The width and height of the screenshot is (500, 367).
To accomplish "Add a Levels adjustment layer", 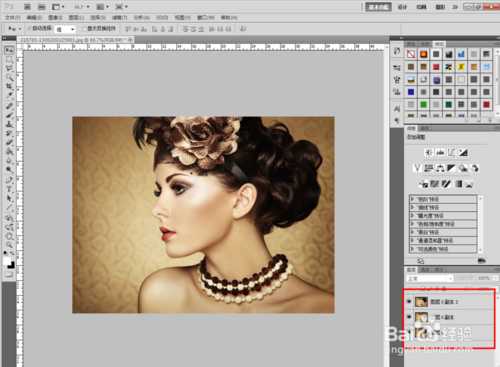I will click(440, 153).
